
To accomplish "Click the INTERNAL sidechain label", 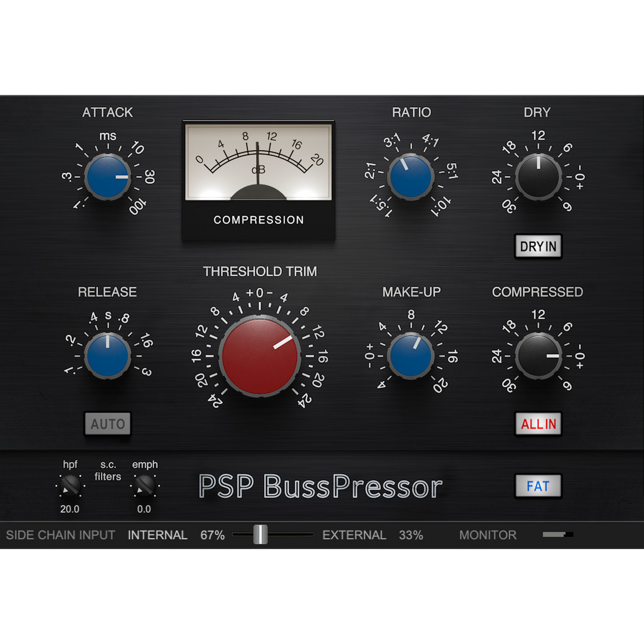I will (157, 534).
